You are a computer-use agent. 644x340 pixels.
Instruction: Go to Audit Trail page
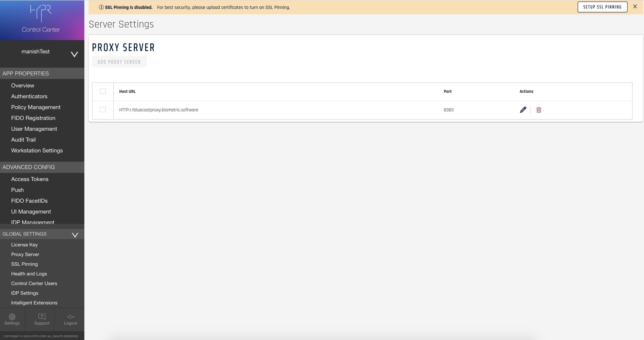click(x=23, y=140)
